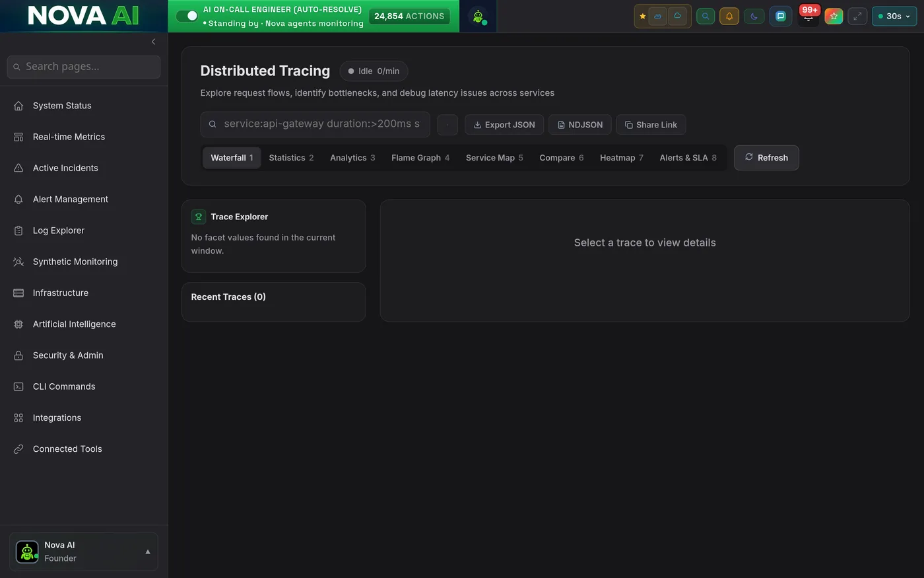Switch to the Statistics tab
924x578 pixels.
(x=291, y=158)
